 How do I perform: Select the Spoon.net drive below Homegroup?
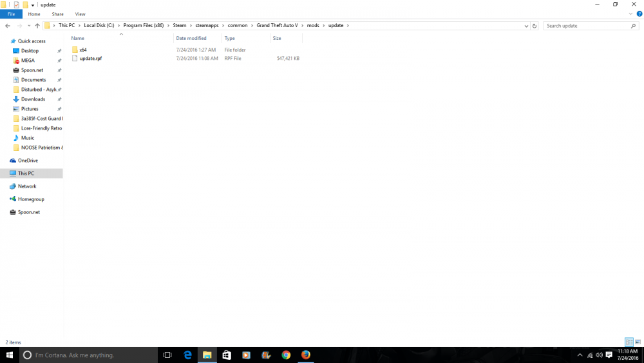(29, 213)
